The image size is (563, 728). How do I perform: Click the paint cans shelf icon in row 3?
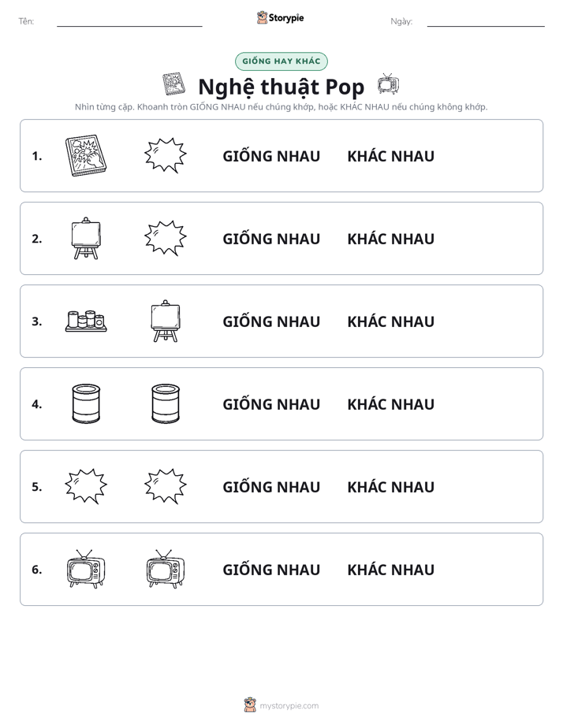(x=86, y=321)
